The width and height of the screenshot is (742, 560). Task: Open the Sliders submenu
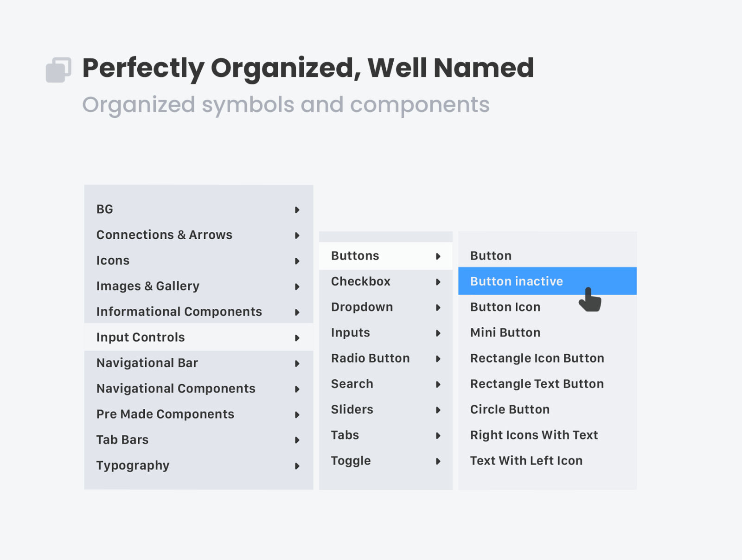(352, 409)
